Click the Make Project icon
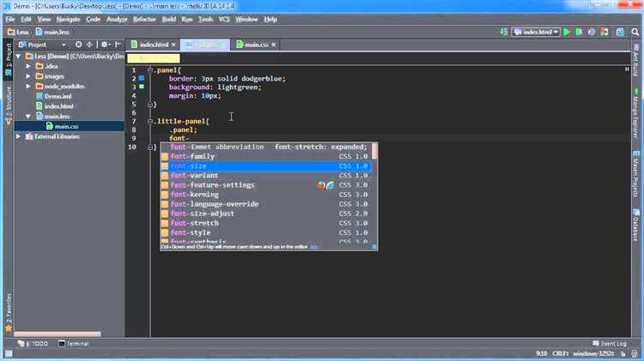This screenshot has height=361, width=644. pyautogui.click(x=501, y=32)
